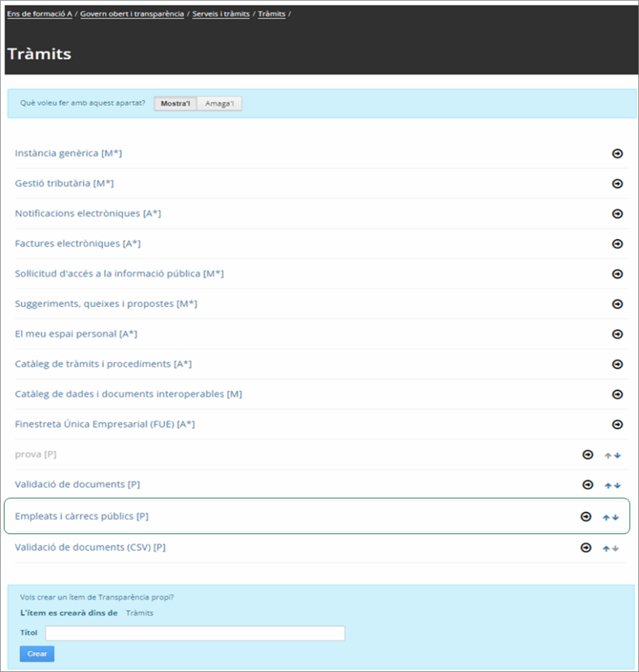639x672 pixels.
Task: Go to Ens de formació A breadcrumb
Action: click(x=39, y=14)
